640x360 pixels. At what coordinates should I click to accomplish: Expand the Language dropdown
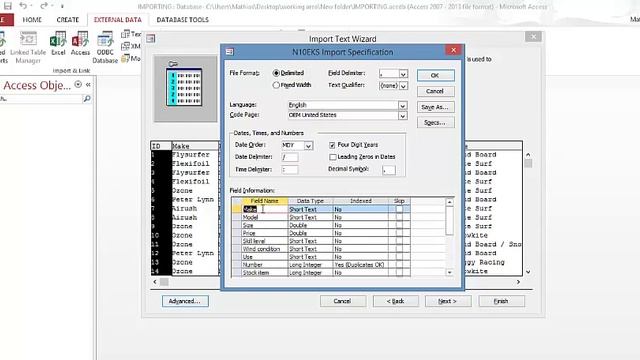402,105
